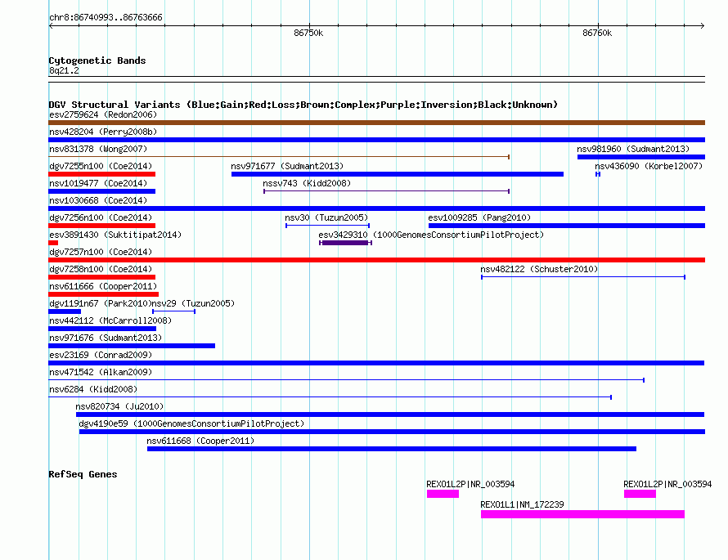Click the dgv7255n100 (Coe2014) red loss bar
Screen dimensions: 728x560
pyautogui.click(x=101, y=174)
